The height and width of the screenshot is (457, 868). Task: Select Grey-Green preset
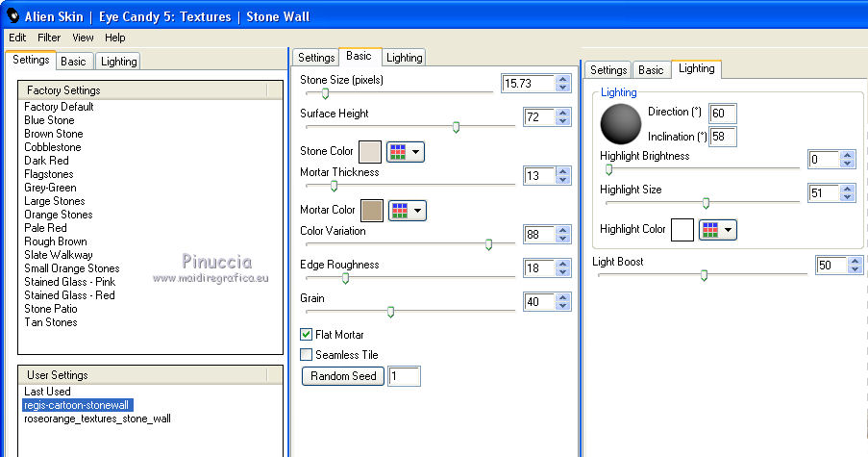tap(50, 188)
